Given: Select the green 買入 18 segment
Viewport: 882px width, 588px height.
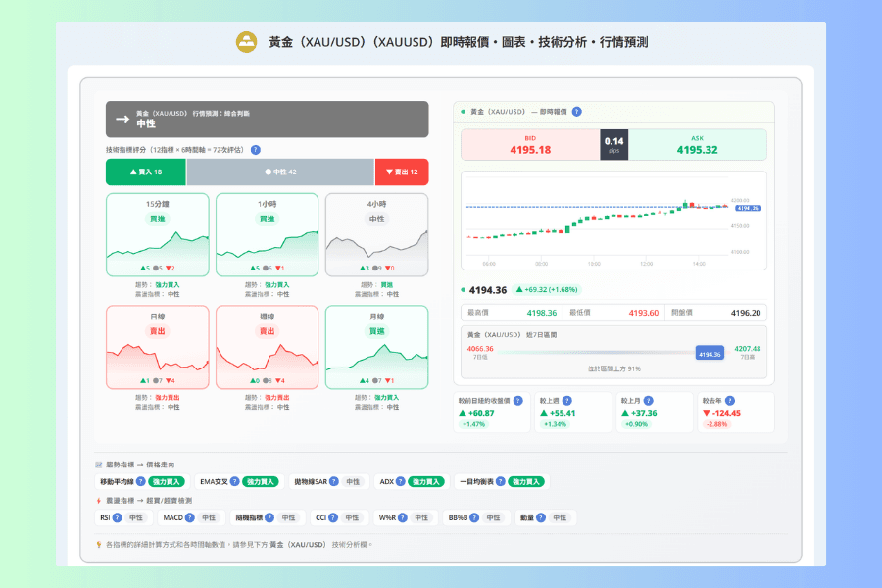Looking at the screenshot, I should click(x=146, y=172).
